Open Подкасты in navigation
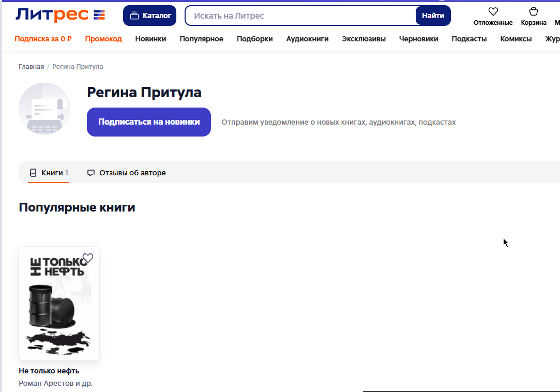Viewport: 560px width, 392px height. coord(469,39)
